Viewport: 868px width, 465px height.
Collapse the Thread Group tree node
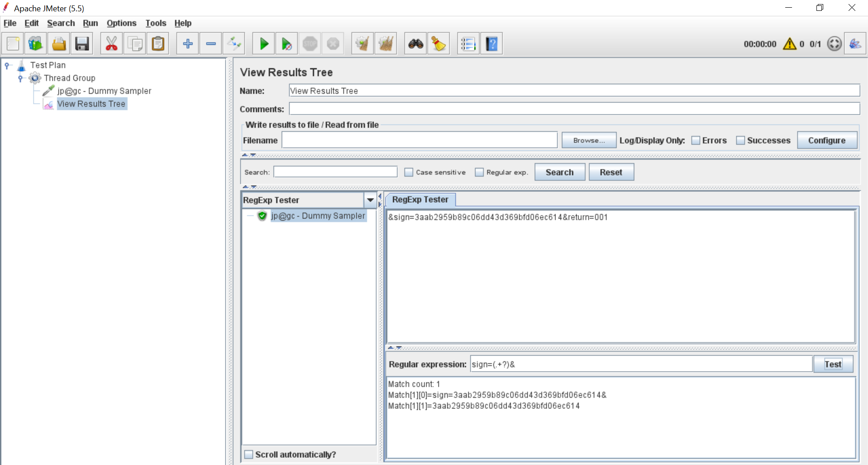coord(20,78)
